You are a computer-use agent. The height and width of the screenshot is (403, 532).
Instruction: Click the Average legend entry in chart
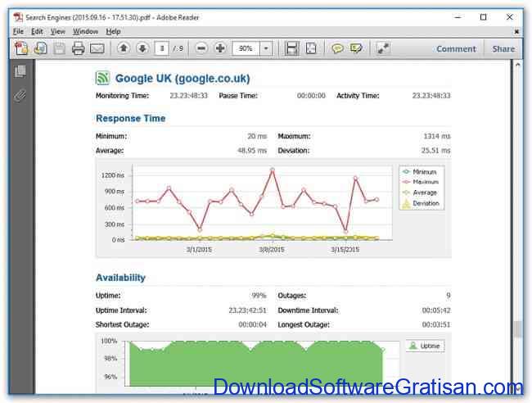(420, 192)
